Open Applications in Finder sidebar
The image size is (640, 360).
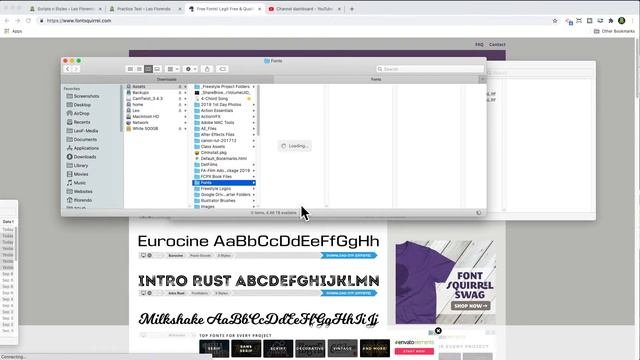83,148
